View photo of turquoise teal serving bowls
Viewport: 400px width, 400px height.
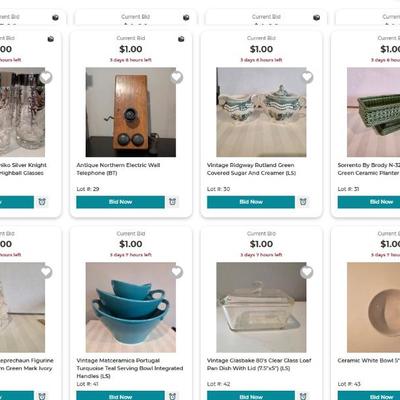click(131, 307)
